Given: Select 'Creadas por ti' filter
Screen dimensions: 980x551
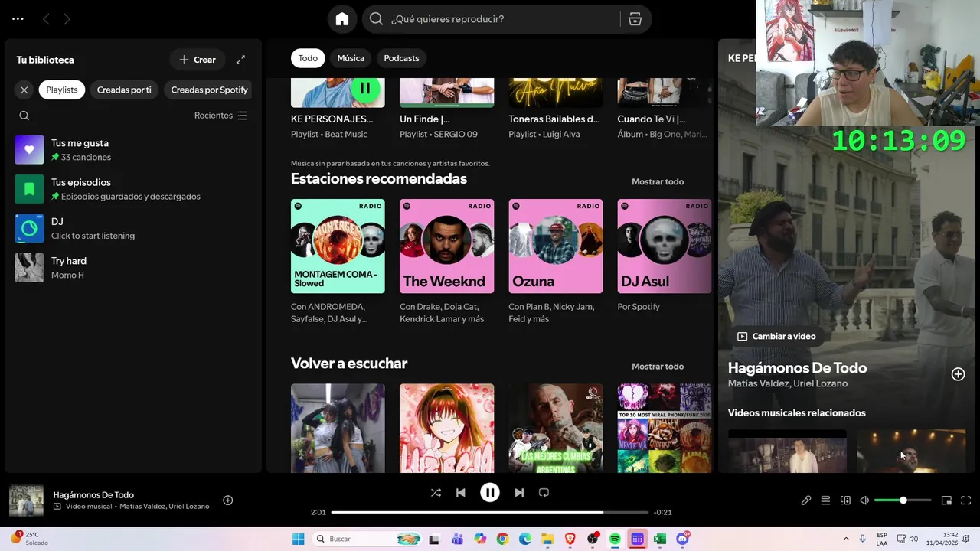Looking at the screenshot, I should tap(124, 90).
